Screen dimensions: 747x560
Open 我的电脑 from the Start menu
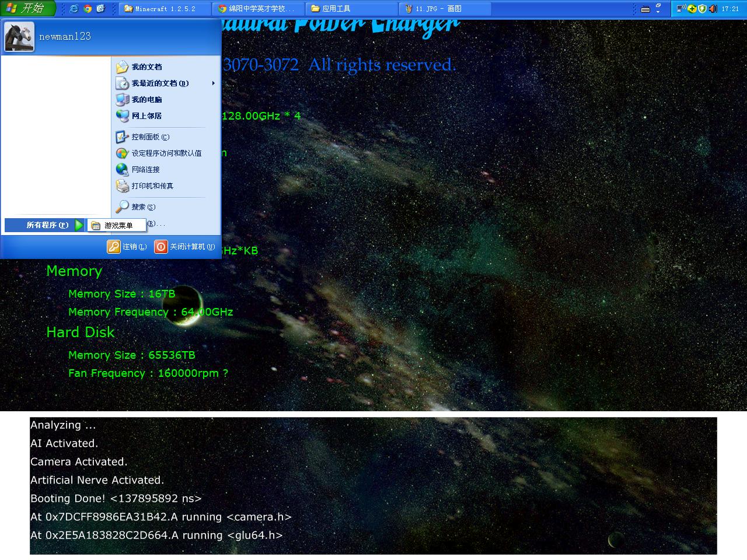point(139,100)
